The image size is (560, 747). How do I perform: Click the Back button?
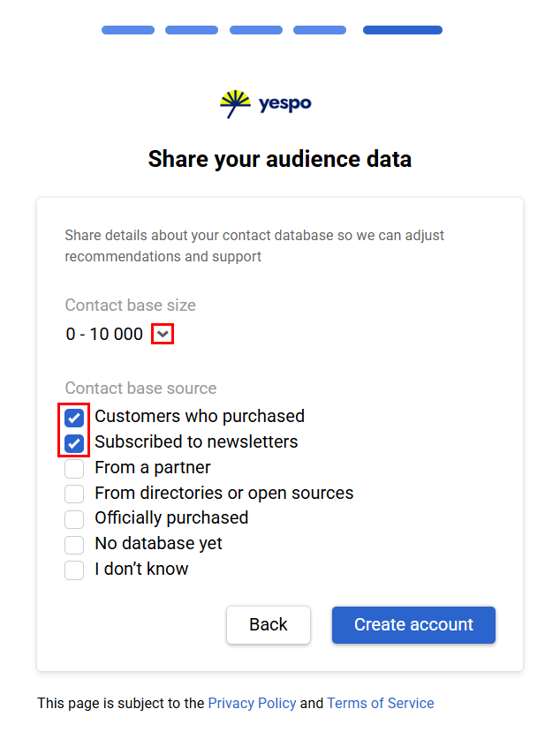point(269,625)
